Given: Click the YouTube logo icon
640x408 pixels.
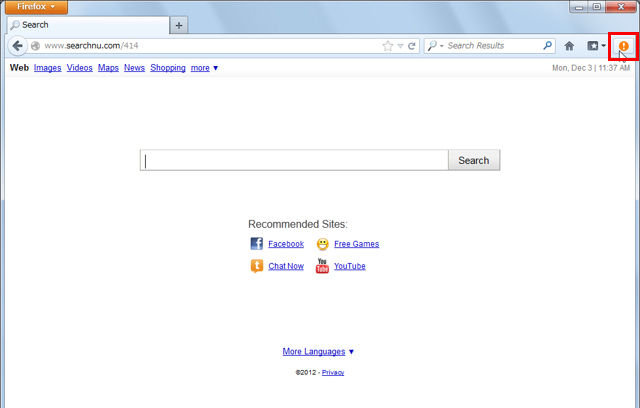Looking at the screenshot, I should click(322, 266).
